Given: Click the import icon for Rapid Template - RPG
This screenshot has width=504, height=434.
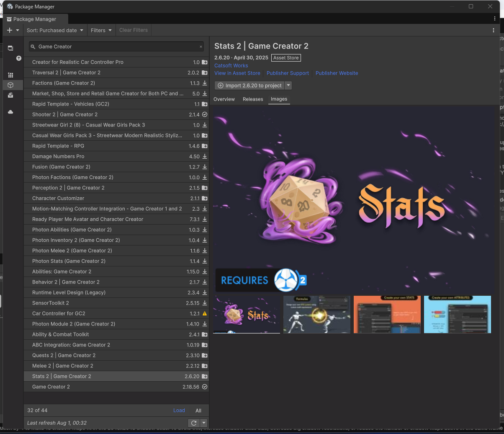Looking at the screenshot, I should (x=205, y=146).
